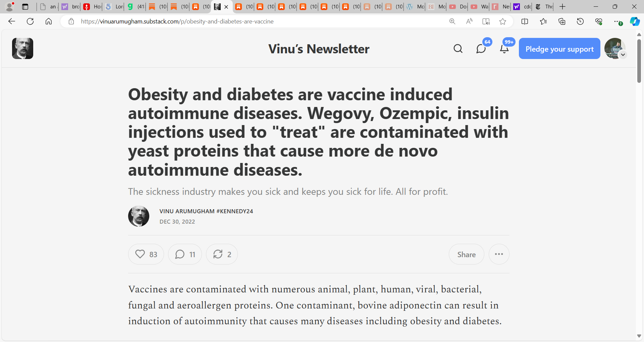Click Pledge your support button
The height and width of the screenshot is (342, 644).
[559, 49]
